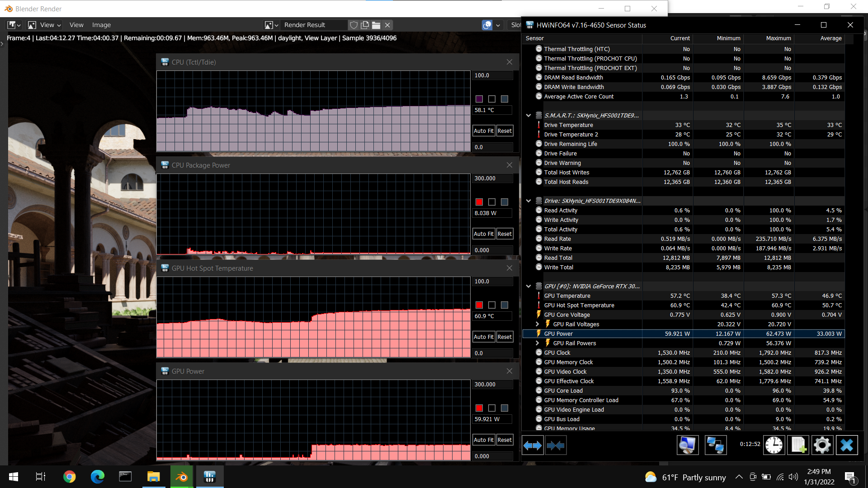Collapse the S.M.A.R.T. SKHynix sensor group
Screen dimensions: 868x488
(528, 115)
